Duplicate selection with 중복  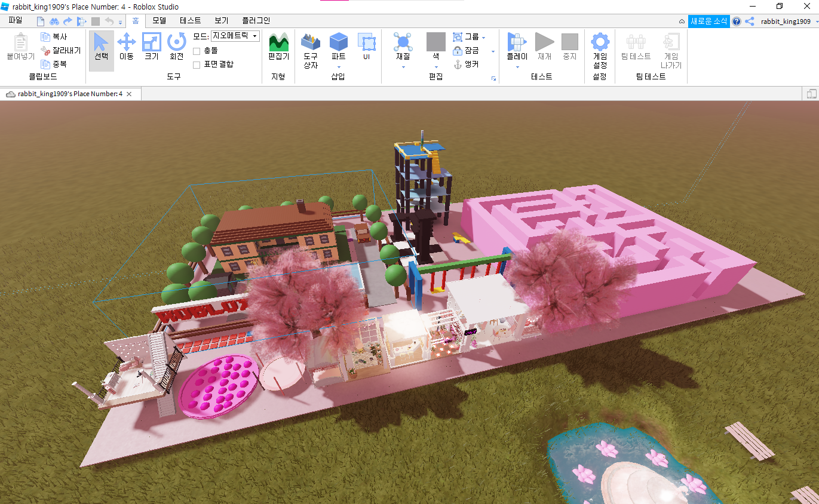pos(54,64)
